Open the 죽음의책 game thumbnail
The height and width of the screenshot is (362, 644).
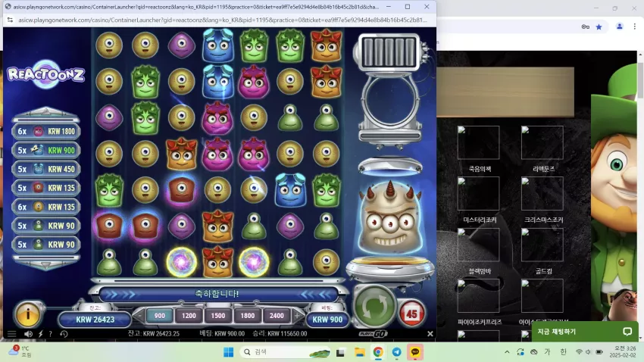(479, 143)
